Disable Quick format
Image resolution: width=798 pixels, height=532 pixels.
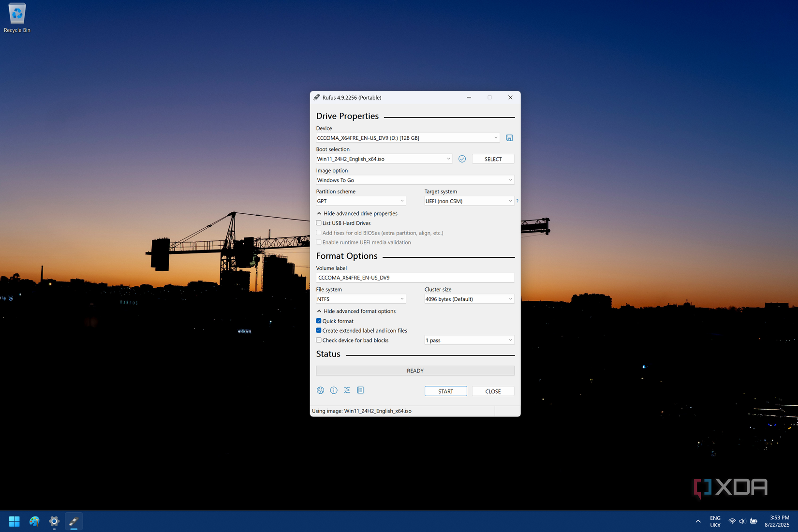(x=319, y=321)
